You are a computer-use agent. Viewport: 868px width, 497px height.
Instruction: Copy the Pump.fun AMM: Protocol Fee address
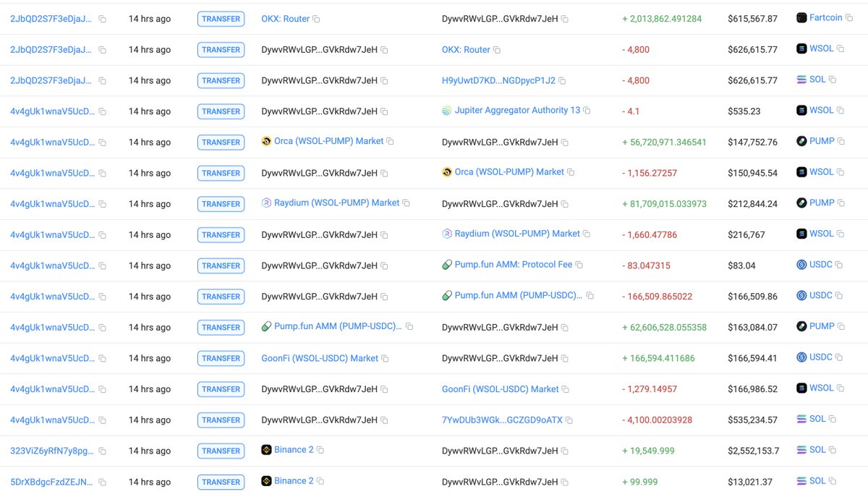579,266
